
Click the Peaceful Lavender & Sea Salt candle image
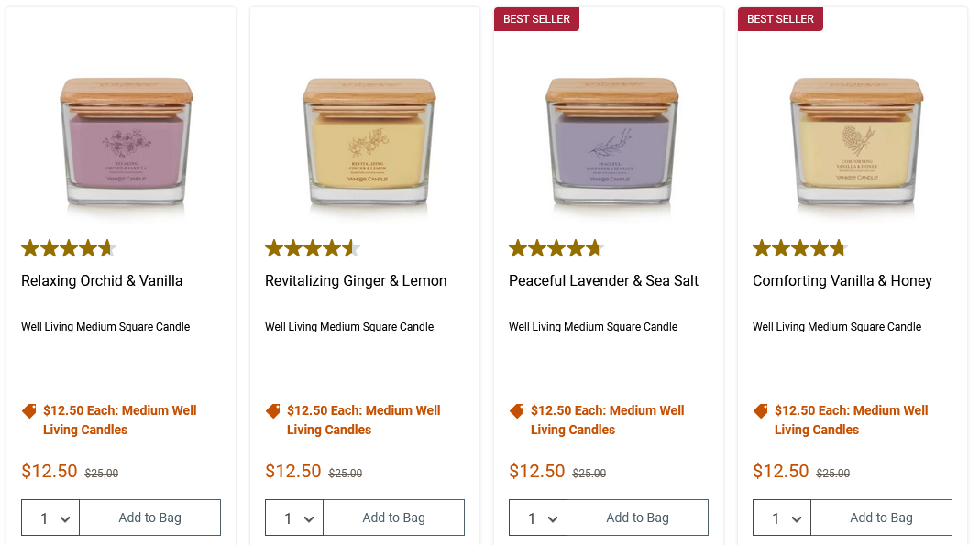[614, 142]
